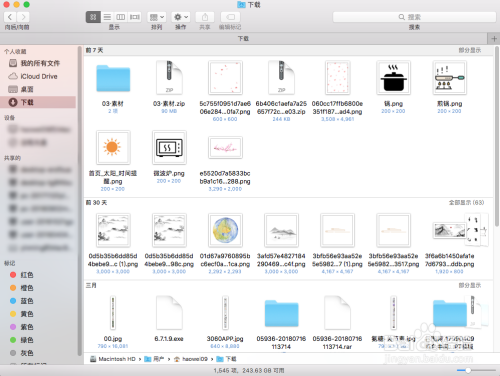Click the 前 30 天 group header
This screenshot has height=376, width=500.
coord(96,202)
